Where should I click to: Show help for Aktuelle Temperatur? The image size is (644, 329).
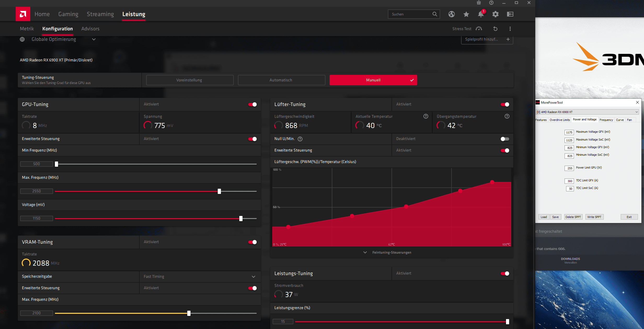tap(426, 116)
